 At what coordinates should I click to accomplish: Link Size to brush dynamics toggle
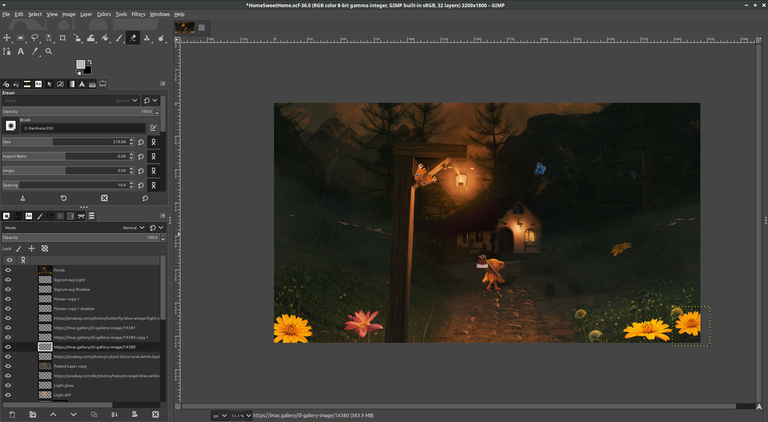(x=153, y=142)
